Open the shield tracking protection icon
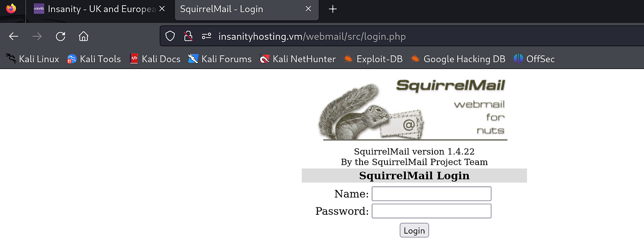 170,36
